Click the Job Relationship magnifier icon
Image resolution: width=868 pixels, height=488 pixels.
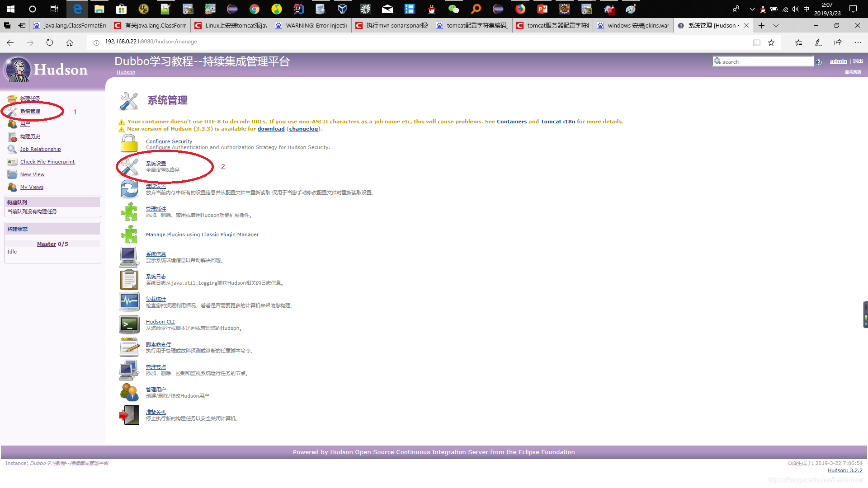click(x=12, y=149)
